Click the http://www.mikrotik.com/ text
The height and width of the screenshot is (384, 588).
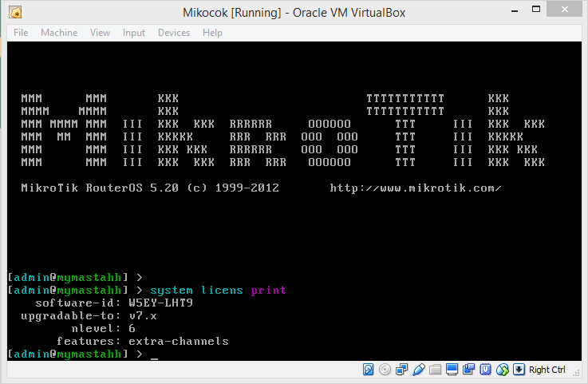(416, 188)
